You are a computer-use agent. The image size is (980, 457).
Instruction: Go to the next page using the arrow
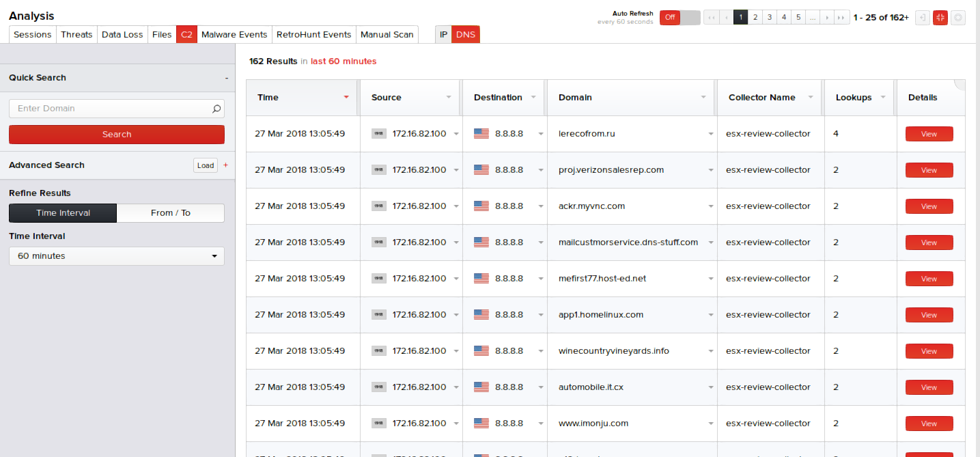click(x=828, y=18)
